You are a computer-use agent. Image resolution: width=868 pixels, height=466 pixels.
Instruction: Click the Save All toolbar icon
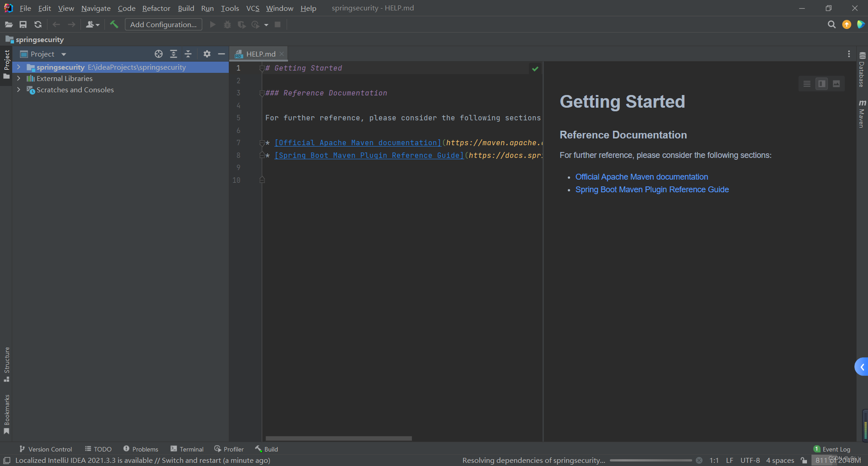(x=23, y=24)
